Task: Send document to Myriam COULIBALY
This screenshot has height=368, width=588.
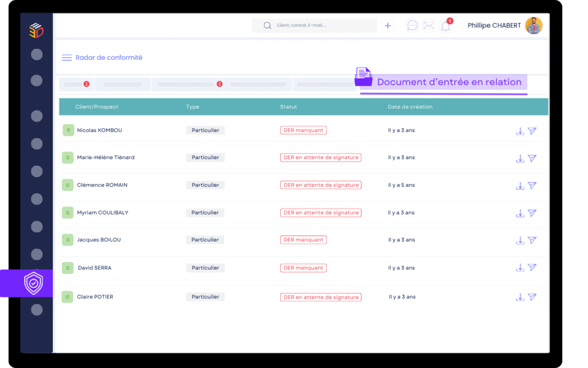Action: coord(532,213)
